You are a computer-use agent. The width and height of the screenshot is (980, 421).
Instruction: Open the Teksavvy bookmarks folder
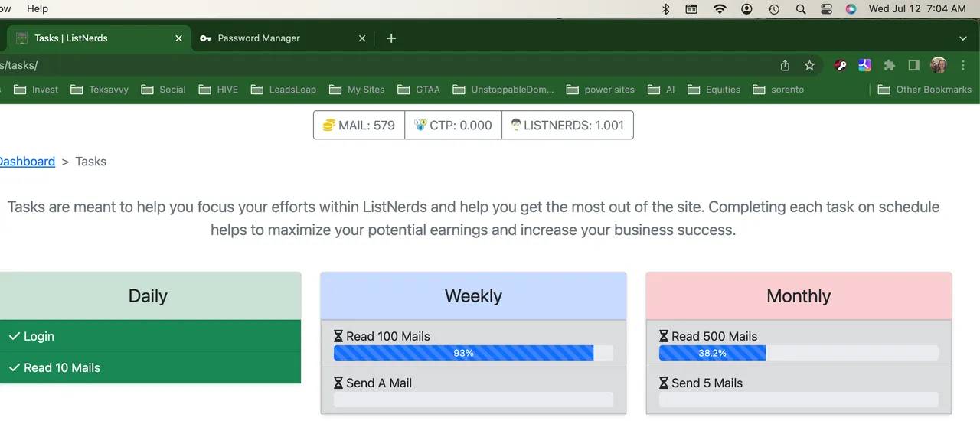coord(100,90)
